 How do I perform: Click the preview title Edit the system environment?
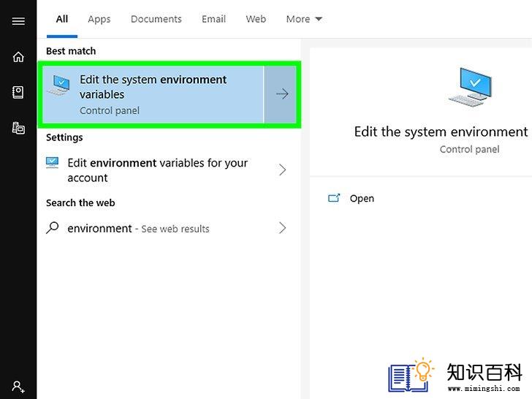(x=441, y=132)
